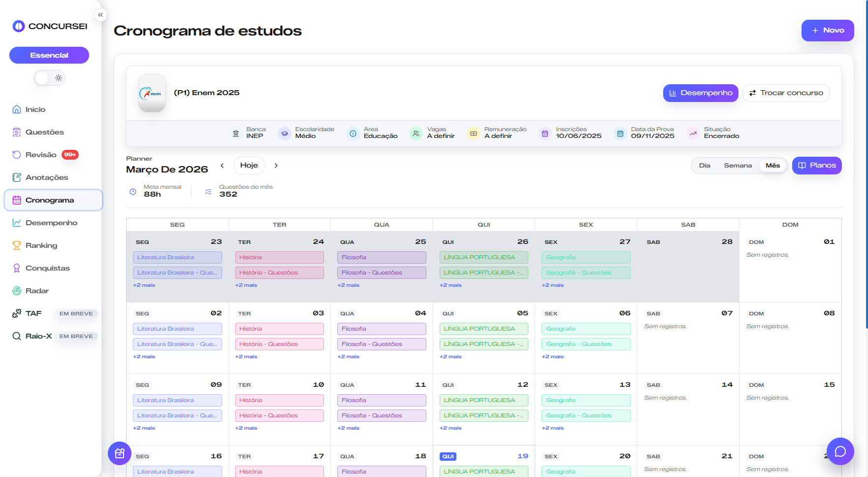
Task: Expand '+2 mais' on Thursday 05
Action: [450, 357]
